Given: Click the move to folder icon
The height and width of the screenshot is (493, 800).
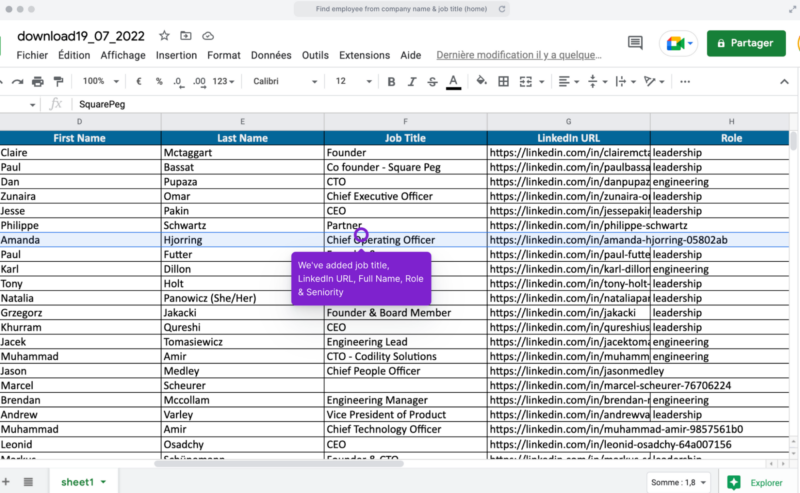Looking at the screenshot, I should pyautogui.click(x=186, y=36).
